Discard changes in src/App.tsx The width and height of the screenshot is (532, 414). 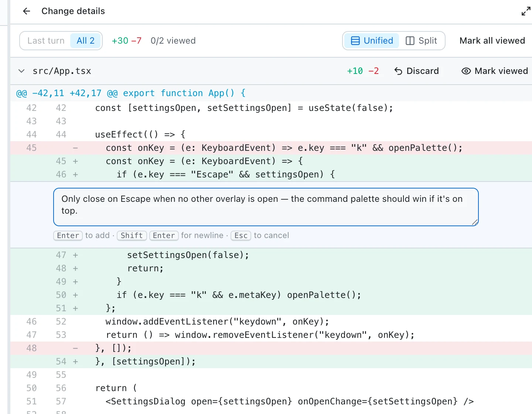coord(416,71)
